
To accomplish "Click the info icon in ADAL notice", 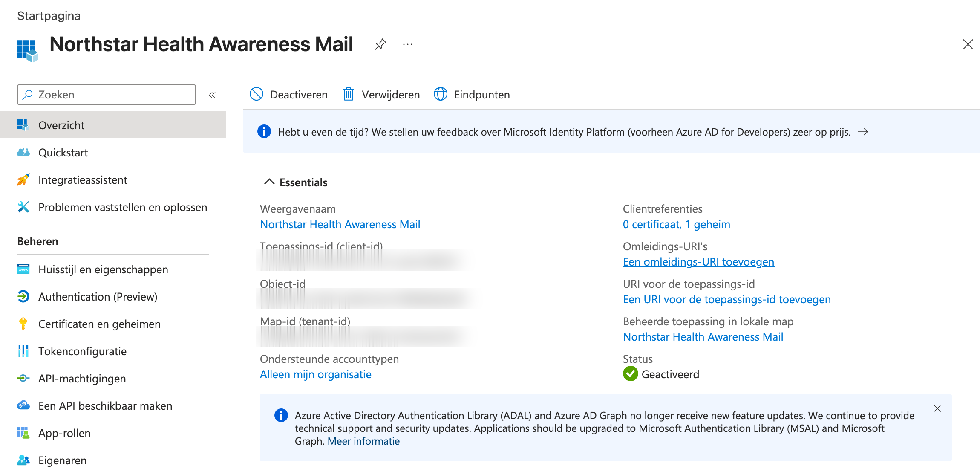I will (281, 415).
